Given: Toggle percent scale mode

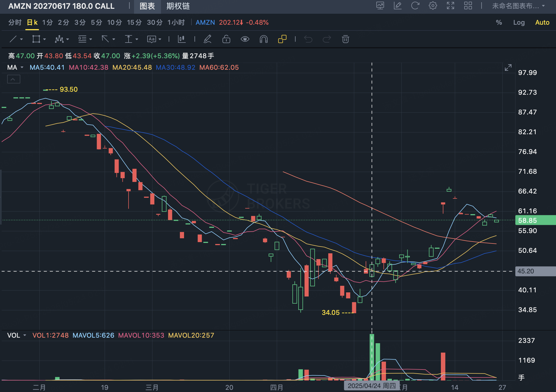Looking at the screenshot, I should coord(499,23).
